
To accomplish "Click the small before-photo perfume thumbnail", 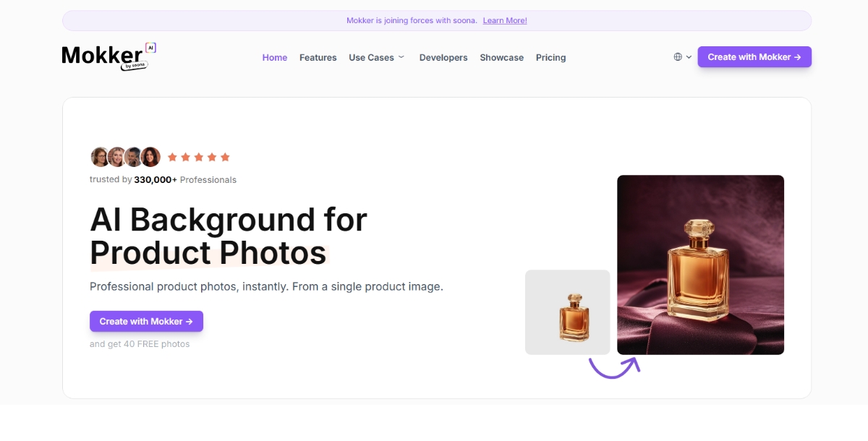I will click(x=567, y=312).
